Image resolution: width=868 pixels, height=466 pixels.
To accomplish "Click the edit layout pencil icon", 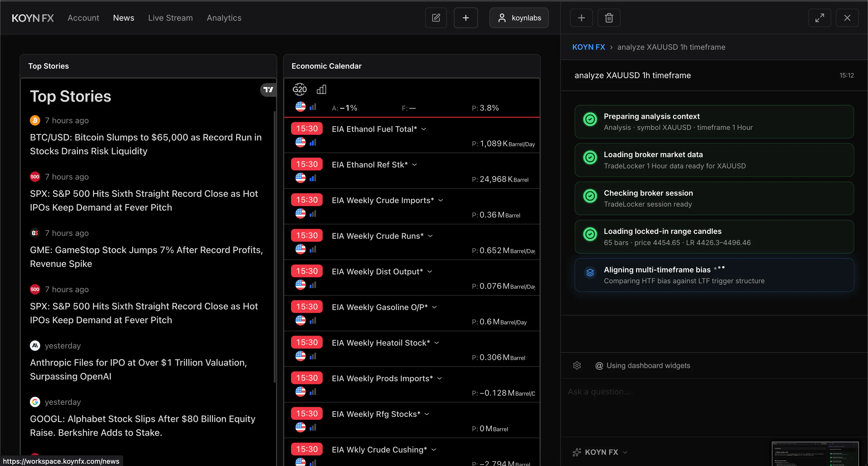I will click(x=436, y=18).
